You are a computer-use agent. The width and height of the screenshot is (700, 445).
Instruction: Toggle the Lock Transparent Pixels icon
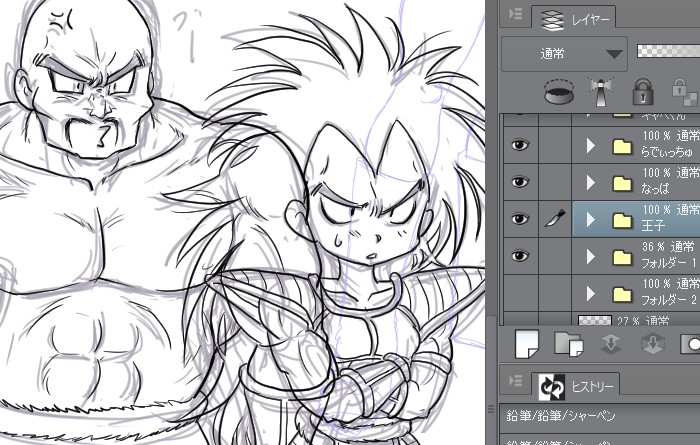[684, 93]
